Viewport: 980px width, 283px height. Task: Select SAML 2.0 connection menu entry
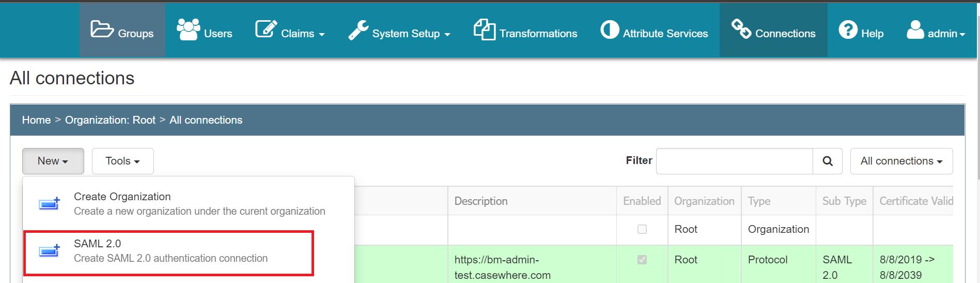pos(168,253)
